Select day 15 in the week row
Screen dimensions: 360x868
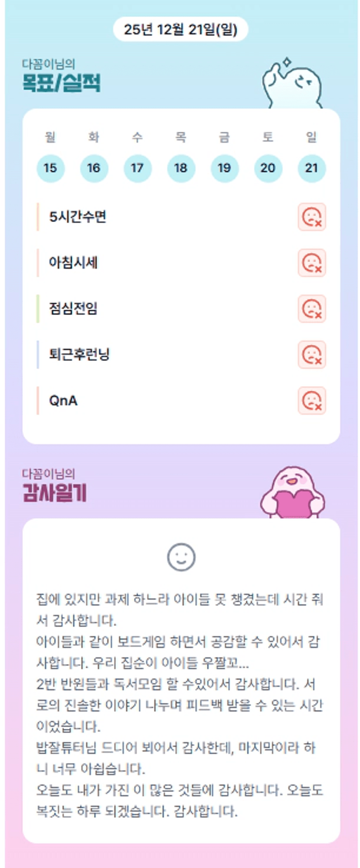click(x=50, y=168)
